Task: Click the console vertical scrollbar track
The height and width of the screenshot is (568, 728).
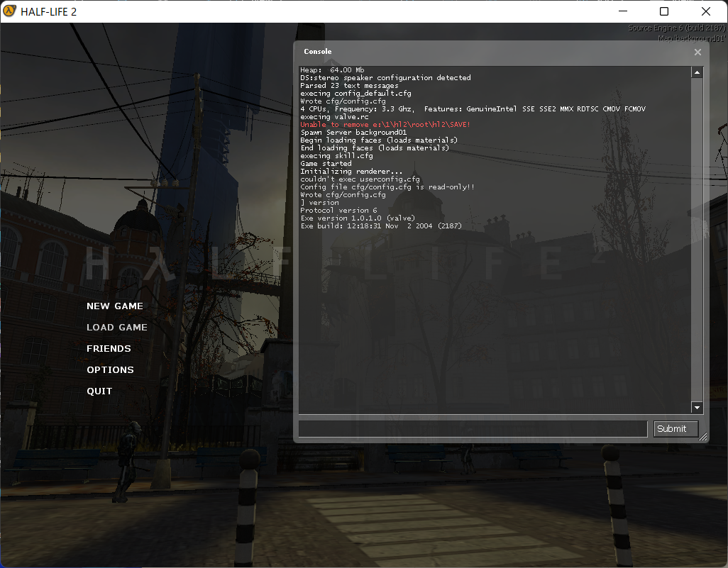Action: pyautogui.click(x=697, y=241)
